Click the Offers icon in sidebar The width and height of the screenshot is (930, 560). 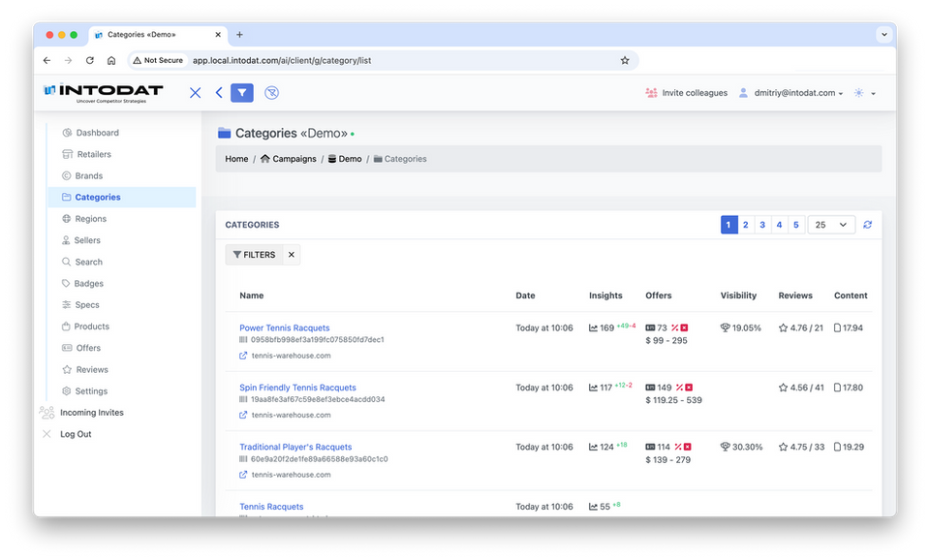67,348
